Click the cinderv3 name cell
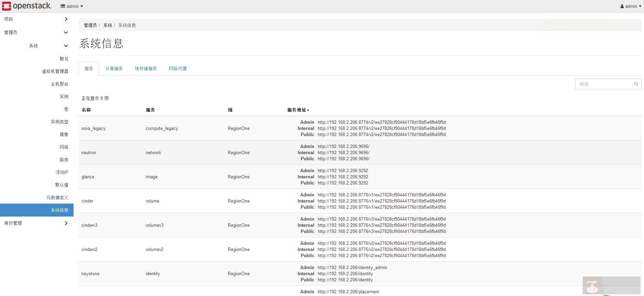This screenshot has width=644, height=296. click(89, 225)
